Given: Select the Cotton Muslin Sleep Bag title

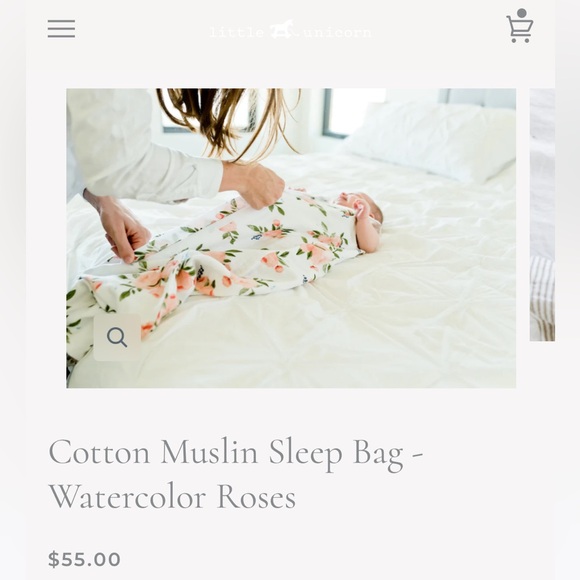Looking at the screenshot, I should pos(236,454).
